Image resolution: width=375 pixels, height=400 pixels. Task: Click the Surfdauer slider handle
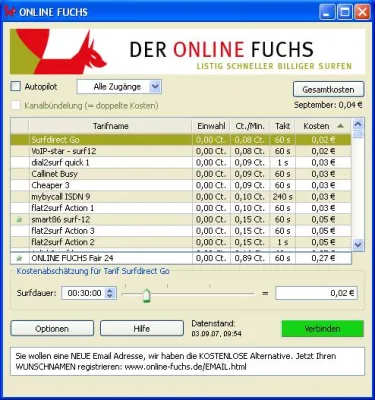[146, 296]
